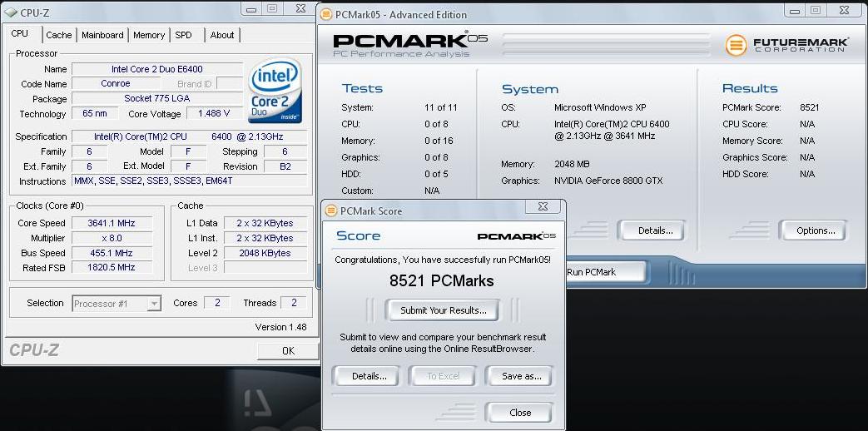Click the Threads value 2
Image resolution: width=868 pixels, height=431 pixels.
click(x=294, y=303)
